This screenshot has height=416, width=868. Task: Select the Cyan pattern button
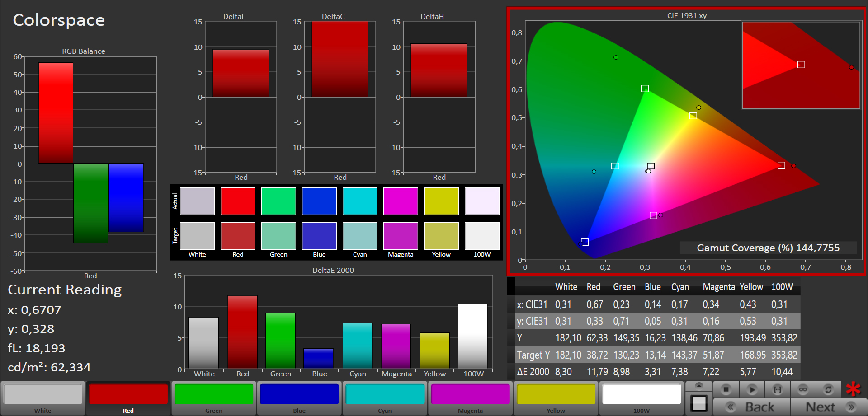click(385, 398)
